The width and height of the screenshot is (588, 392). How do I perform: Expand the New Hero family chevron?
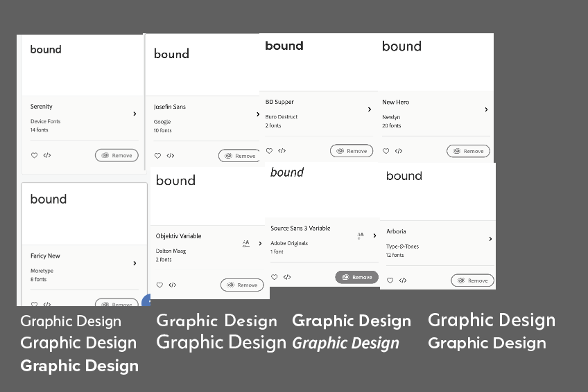point(486,109)
